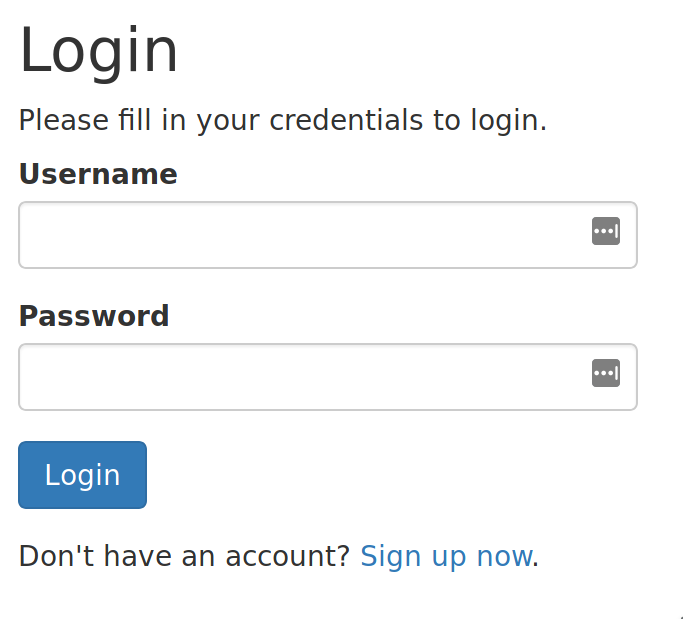Select the gray dots icon beside Password
Viewport: 683px width, 619px height.
(605, 373)
